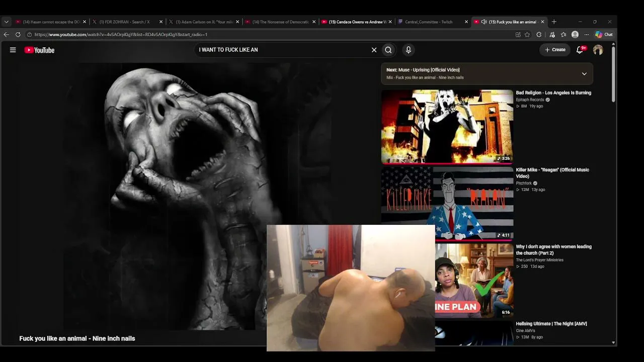Visit The Lord's Prayer Ministries channel
The width and height of the screenshot is (644, 362).
pos(539,260)
